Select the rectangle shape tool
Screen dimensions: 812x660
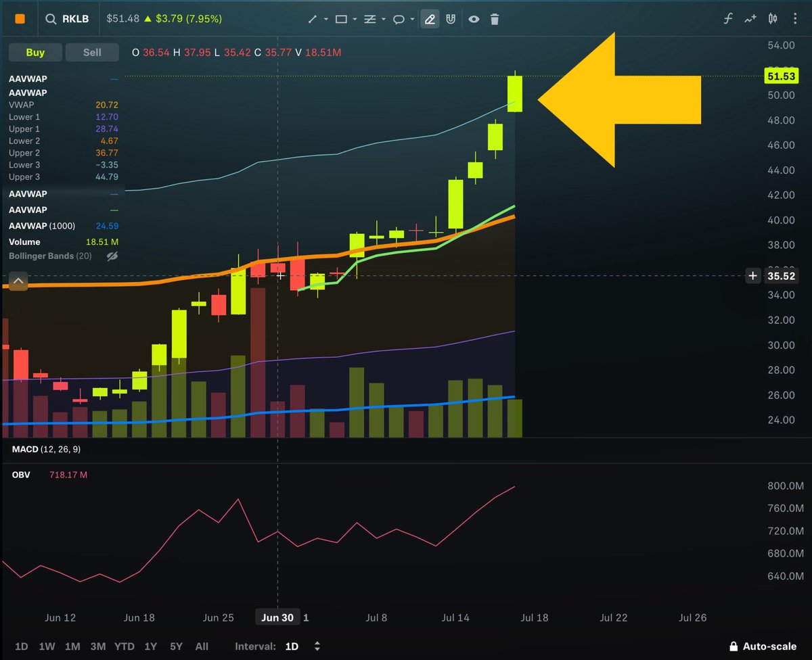(341, 19)
